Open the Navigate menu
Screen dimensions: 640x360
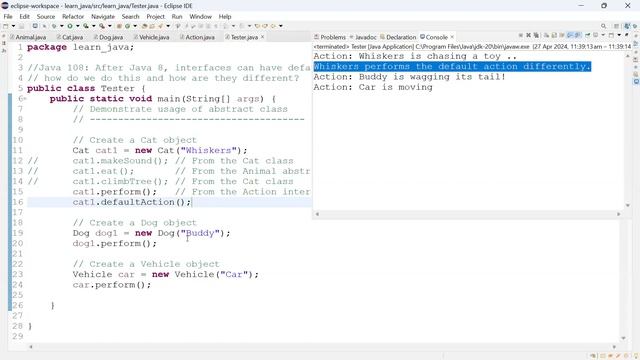coord(103,16)
